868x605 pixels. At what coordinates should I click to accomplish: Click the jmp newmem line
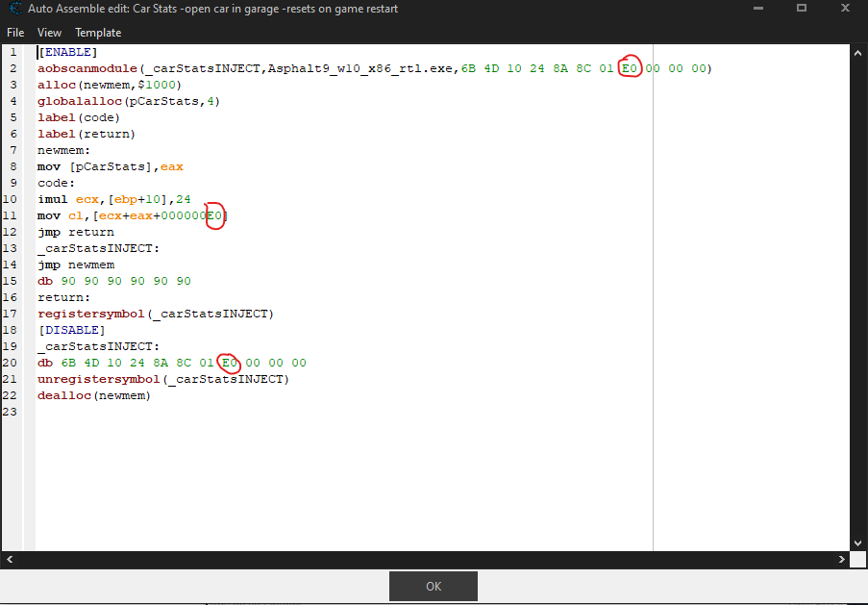pyautogui.click(x=76, y=265)
